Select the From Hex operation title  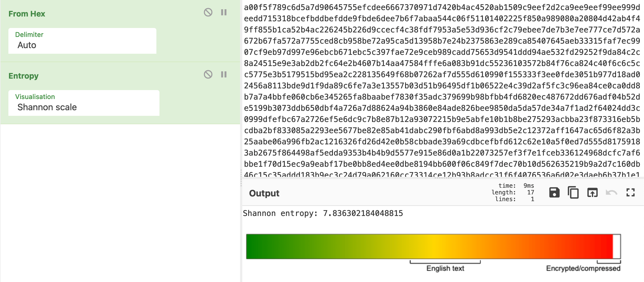point(27,14)
